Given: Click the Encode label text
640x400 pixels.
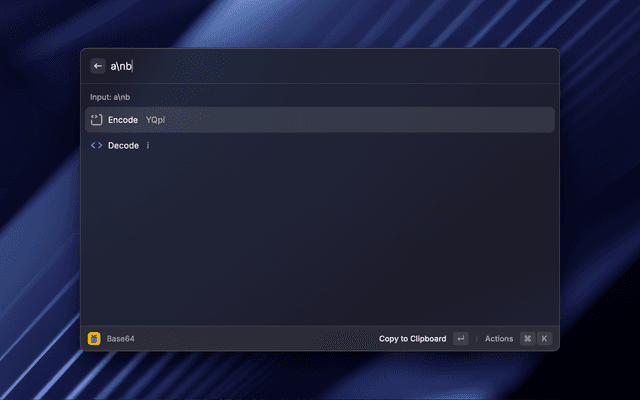Looking at the screenshot, I should click(x=123, y=120).
